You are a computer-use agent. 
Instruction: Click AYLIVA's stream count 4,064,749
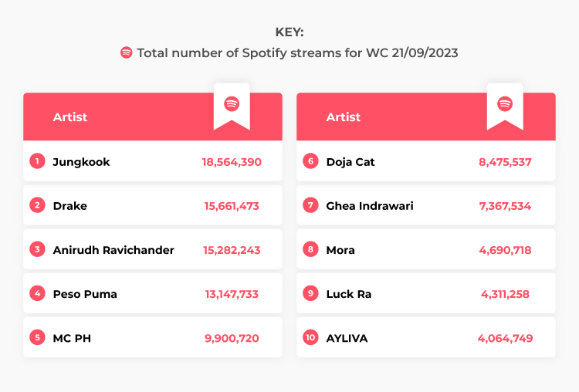tap(505, 338)
